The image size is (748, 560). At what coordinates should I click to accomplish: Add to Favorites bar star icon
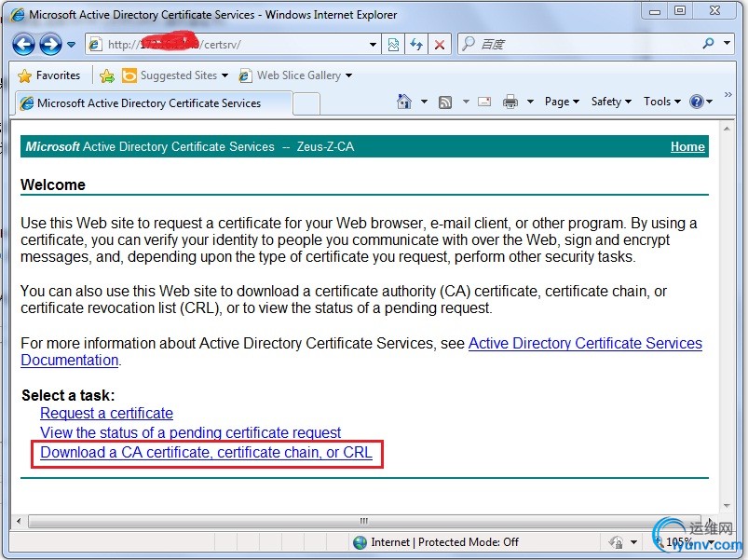click(x=107, y=75)
